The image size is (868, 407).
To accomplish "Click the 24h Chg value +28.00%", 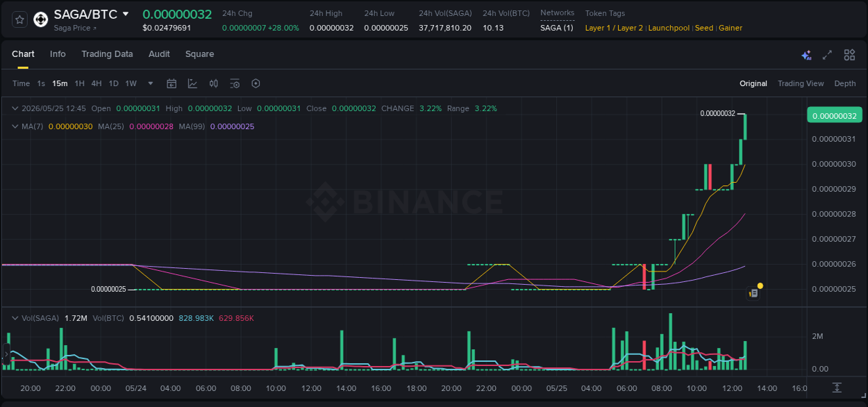I will coord(283,28).
